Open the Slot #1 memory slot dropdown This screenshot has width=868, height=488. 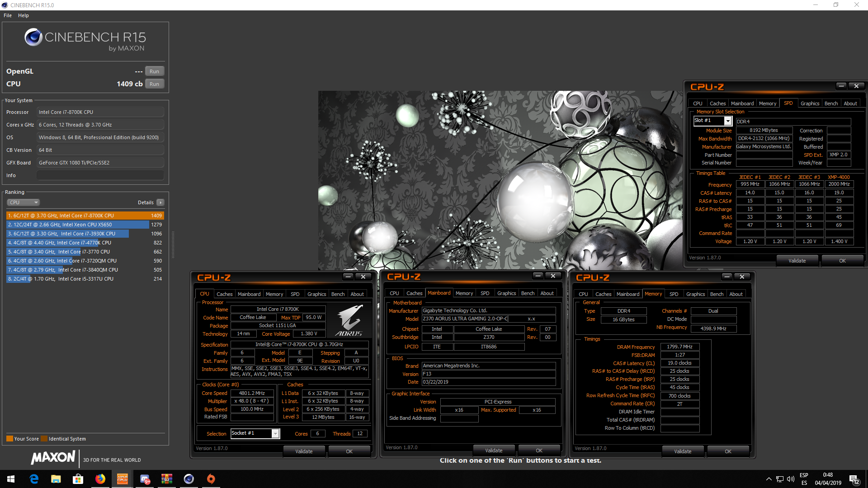click(728, 121)
